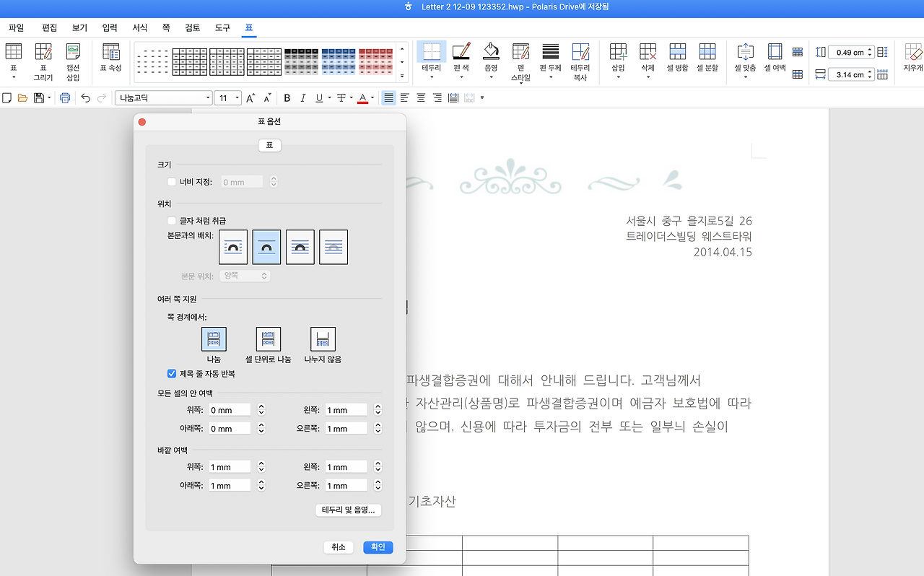Click the 셀 분할 (split cells) icon

707,51
